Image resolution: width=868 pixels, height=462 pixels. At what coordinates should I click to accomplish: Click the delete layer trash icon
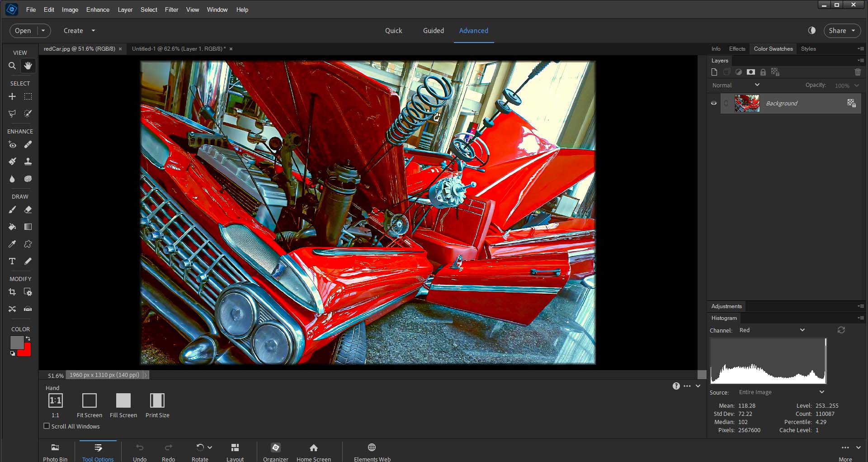click(x=858, y=72)
